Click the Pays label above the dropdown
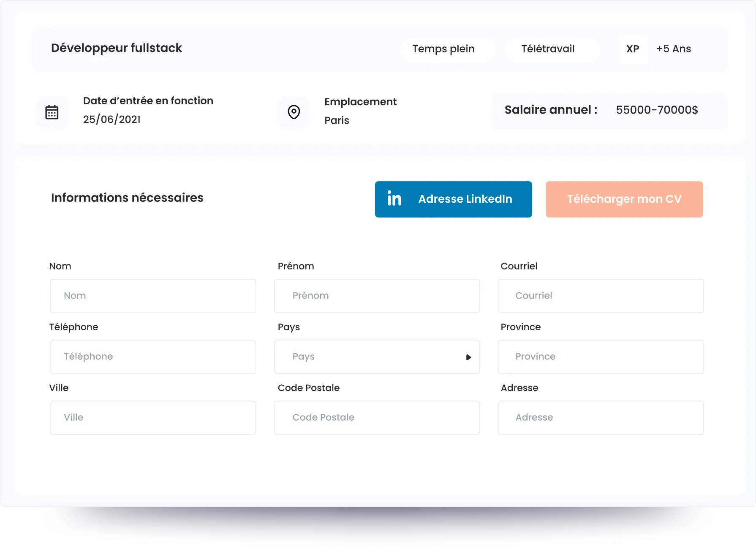 click(289, 327)
